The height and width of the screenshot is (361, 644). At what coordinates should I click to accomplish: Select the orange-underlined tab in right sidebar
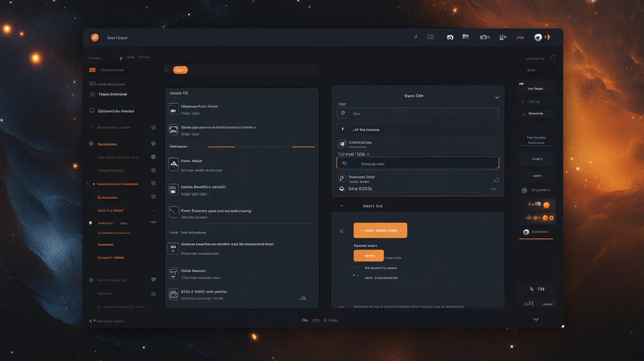(x=536, y=232)
